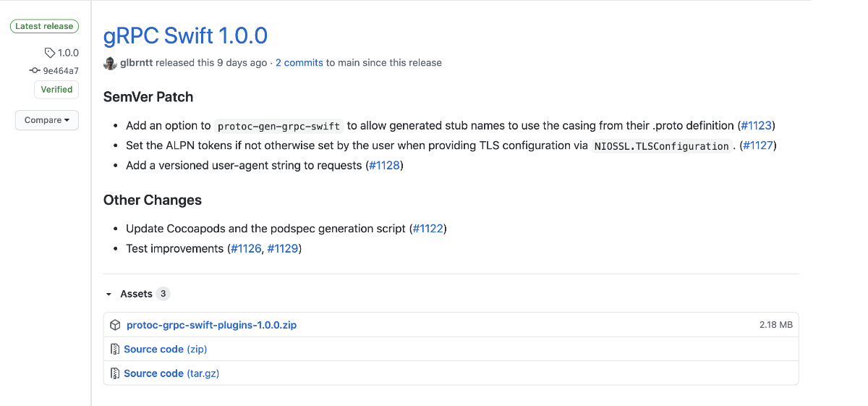Image resolution: width=868 pixels, height=406 pixels.
Task: Open pull request #1128
Action: (384, 166)
